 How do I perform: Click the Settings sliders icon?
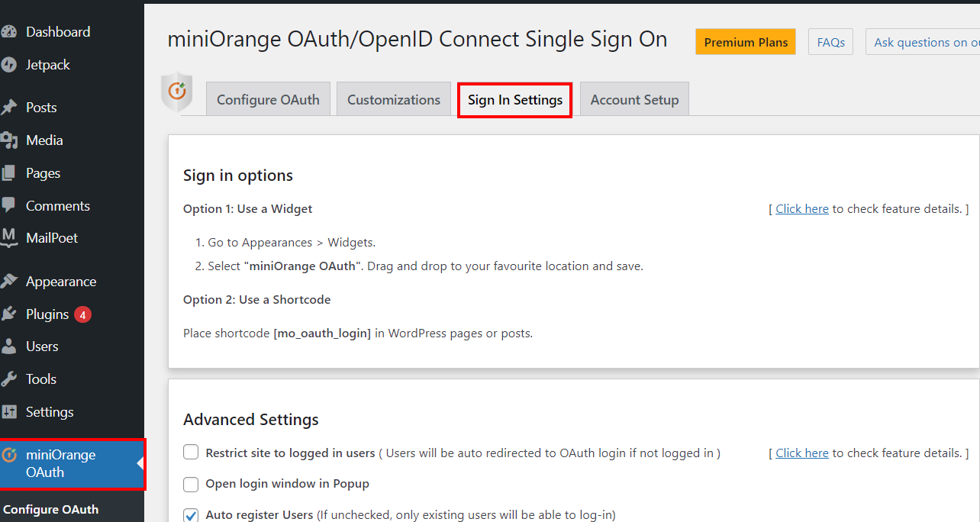(8, 412)
